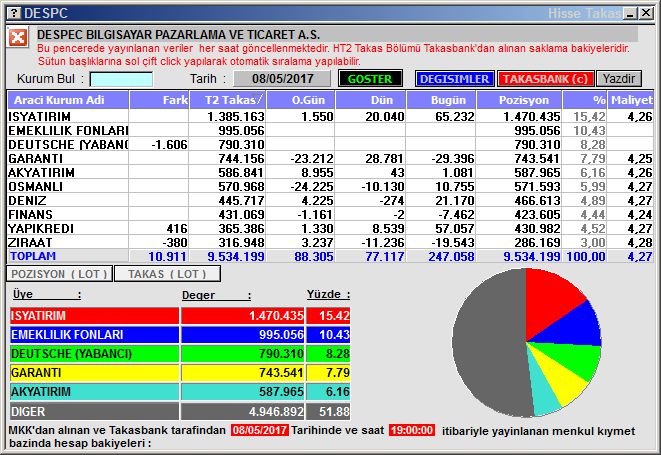Switch to the TAKAS ( LOT ) tab
This screenshot has height=455, width=661.
(167, 274)
